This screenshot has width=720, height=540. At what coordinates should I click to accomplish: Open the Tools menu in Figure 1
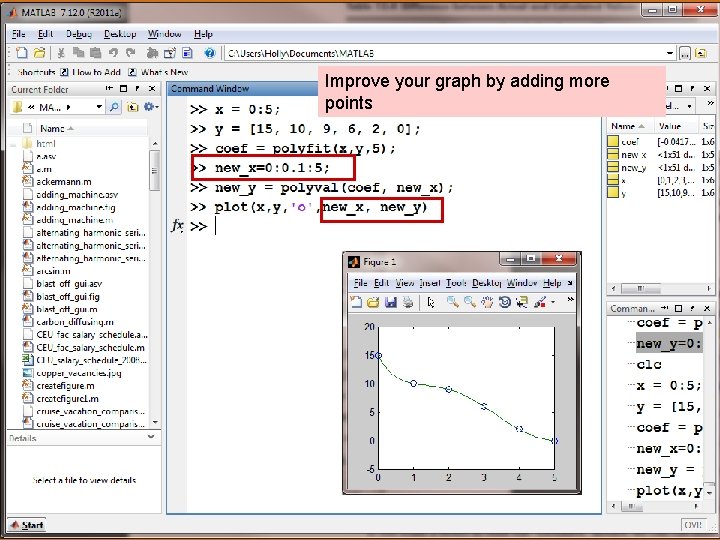[456, 283]
